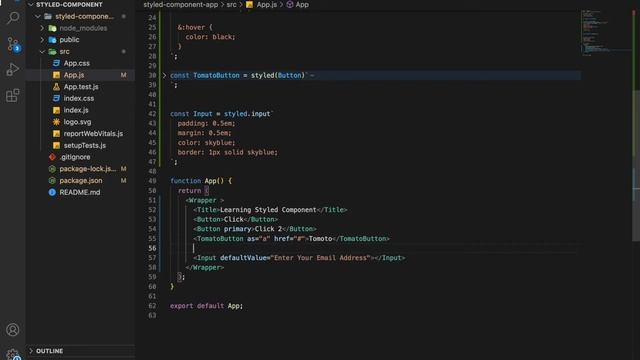
Task: Click the App.test.js flask icon
Action: (56, 87)
